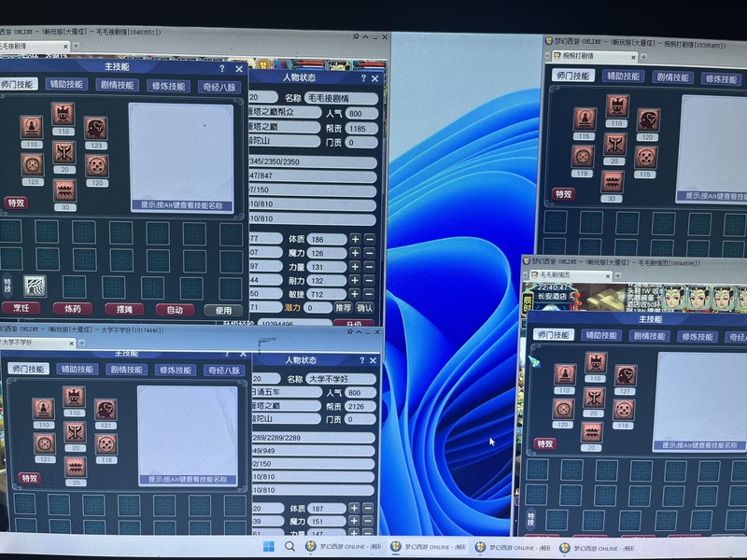Select pagoda skill icon in 大学不学好 panel
This screenshot has height=560, width=747.
pyautogui.click(x=43, y=409)
